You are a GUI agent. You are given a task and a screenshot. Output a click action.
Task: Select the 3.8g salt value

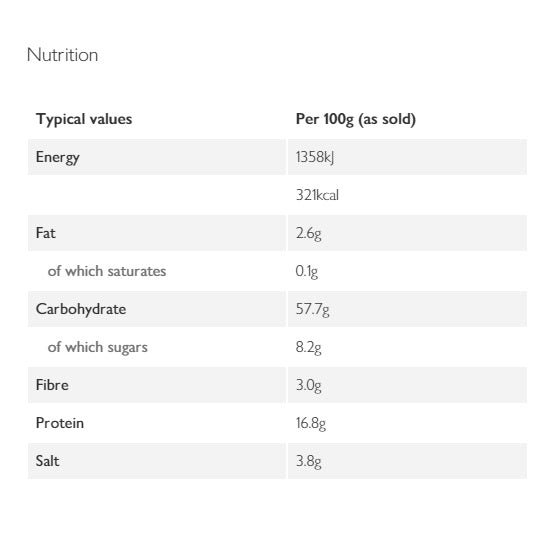point(309,462)
